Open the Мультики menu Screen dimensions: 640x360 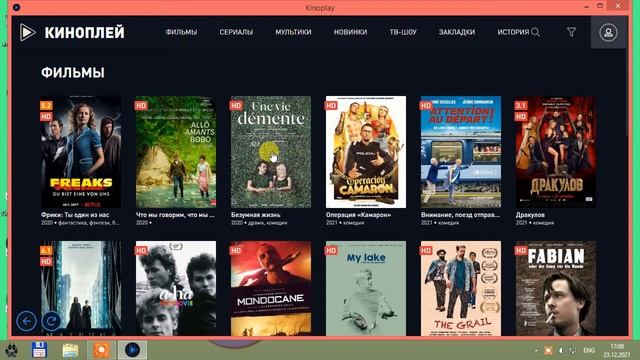coord(293,32)
